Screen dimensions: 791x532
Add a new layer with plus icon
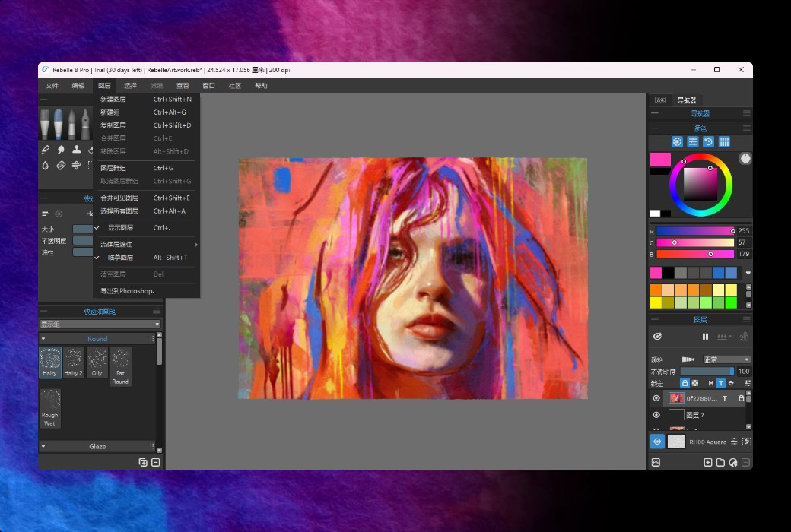click(707, 462)
